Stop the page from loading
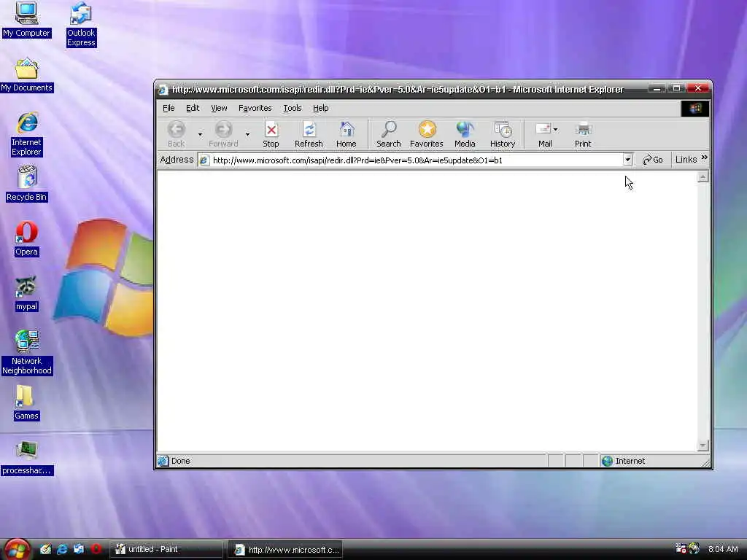Image resolution: width=747 pixels, height=560 pixels. click(271, 134)
